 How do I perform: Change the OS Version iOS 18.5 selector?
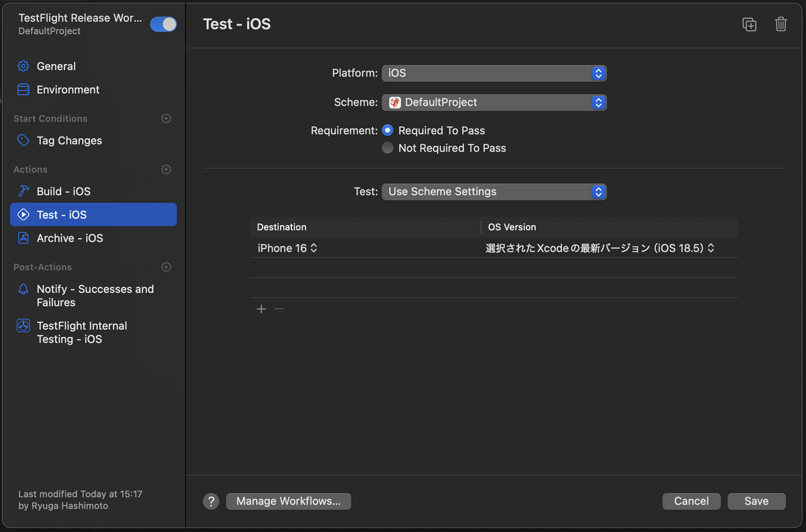600,249
